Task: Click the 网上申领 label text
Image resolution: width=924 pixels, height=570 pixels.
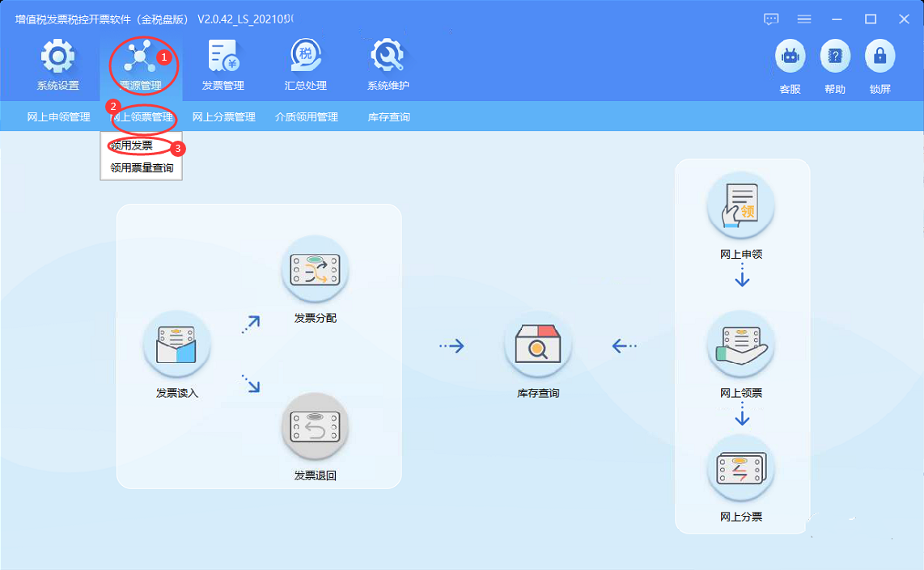Action: tap(740, 255)
